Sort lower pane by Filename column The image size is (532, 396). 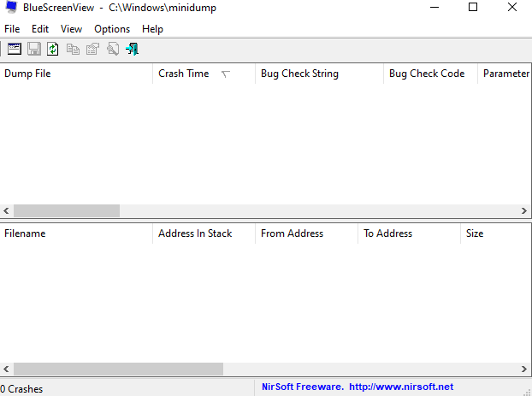click(x=76, y=233)
